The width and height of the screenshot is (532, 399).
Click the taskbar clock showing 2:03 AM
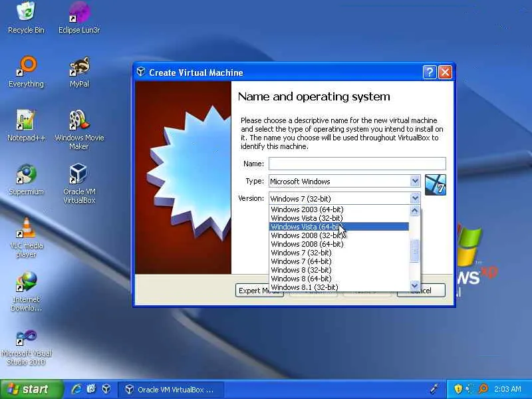click(507, 389)
